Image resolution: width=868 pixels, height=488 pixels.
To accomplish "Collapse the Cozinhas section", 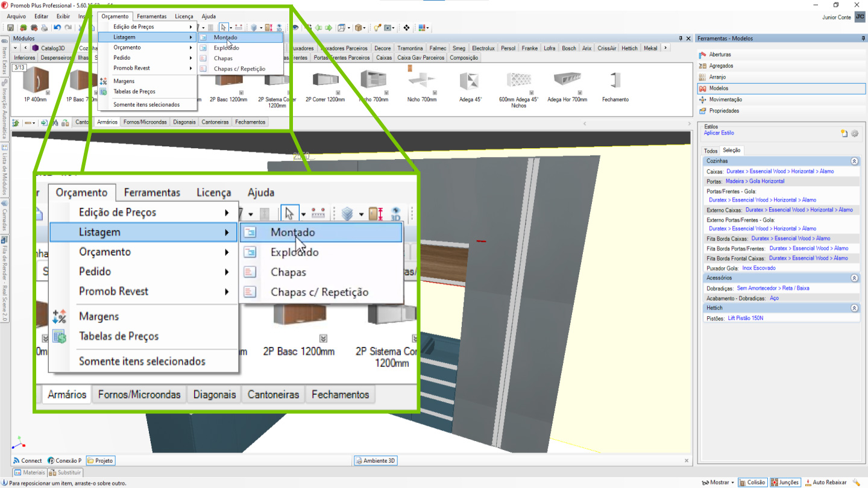I will pyautogui.click(x=854, y=161).
